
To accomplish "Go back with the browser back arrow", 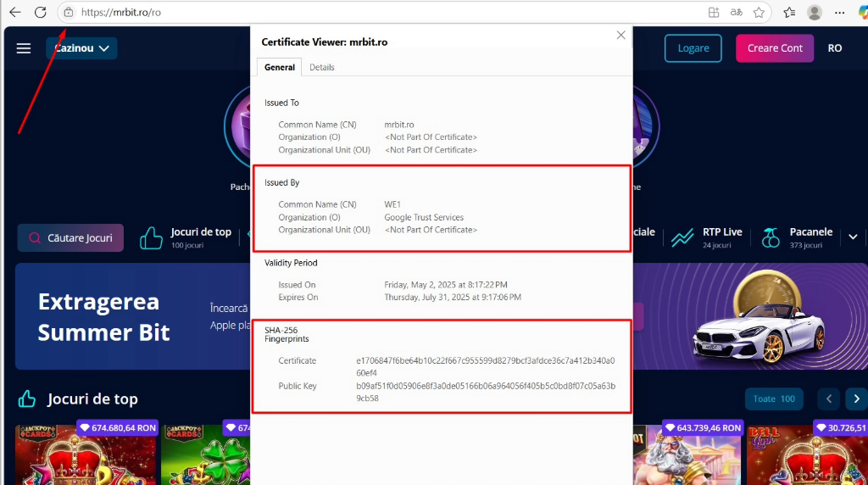I will 15,12.
